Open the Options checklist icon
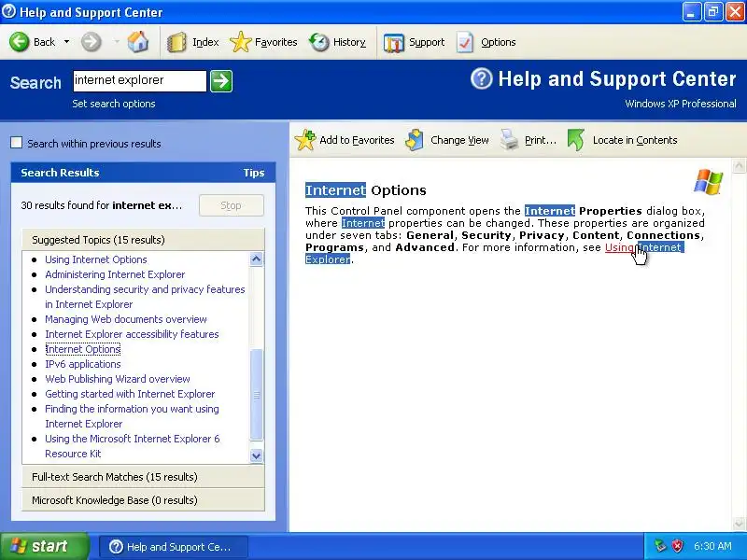This screenshot has width=747, height=560. click(465, 42)
